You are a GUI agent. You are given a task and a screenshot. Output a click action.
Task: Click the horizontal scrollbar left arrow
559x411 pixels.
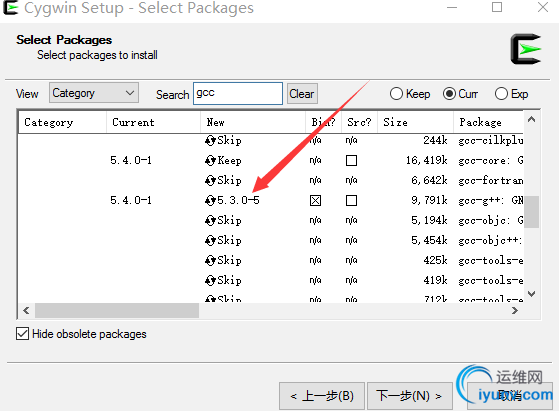26,310
